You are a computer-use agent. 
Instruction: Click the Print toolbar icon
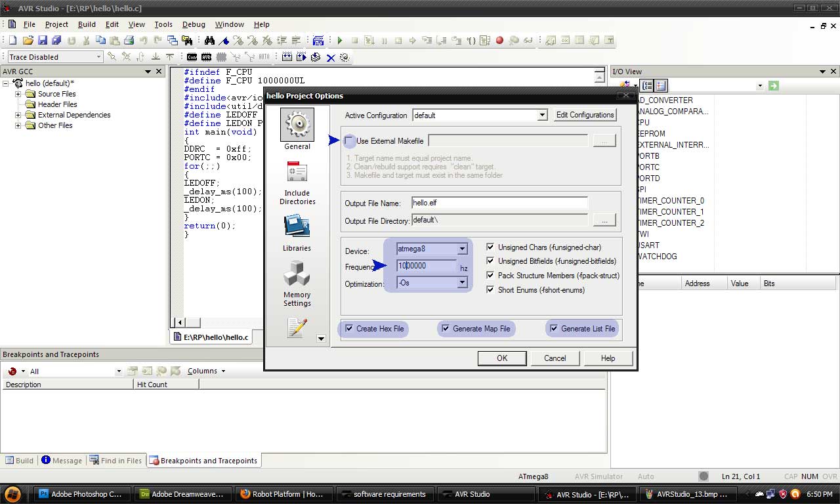coord(129,41)
